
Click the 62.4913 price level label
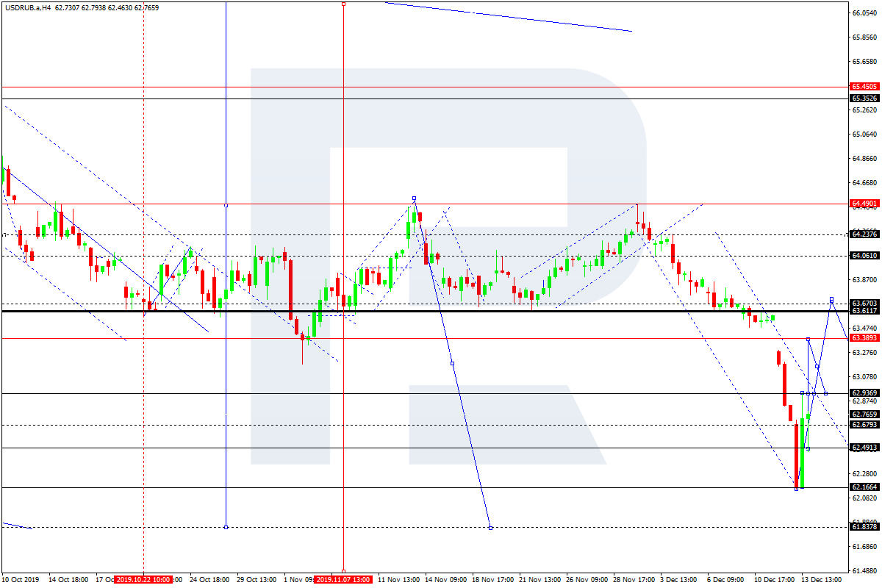[864, 448]
